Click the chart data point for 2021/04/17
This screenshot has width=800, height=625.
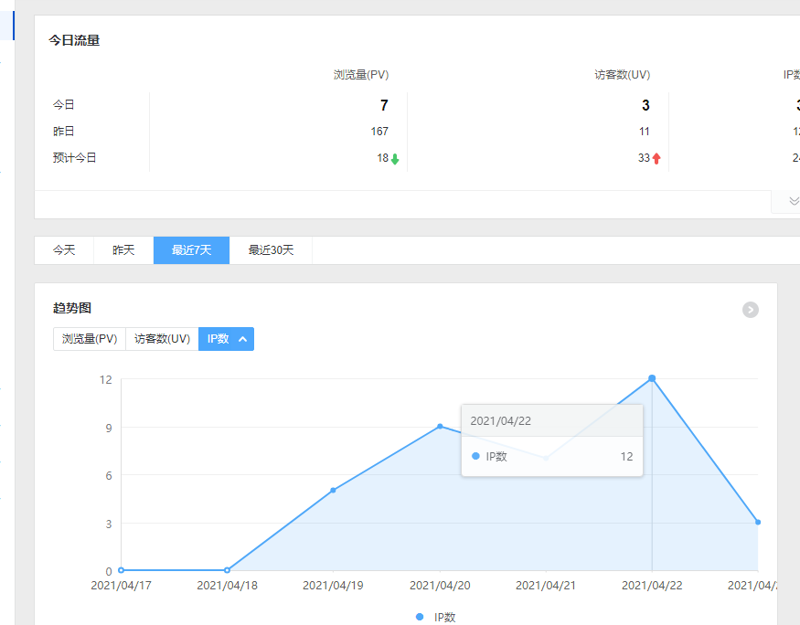pyautogui.click(x=121, y=570)
